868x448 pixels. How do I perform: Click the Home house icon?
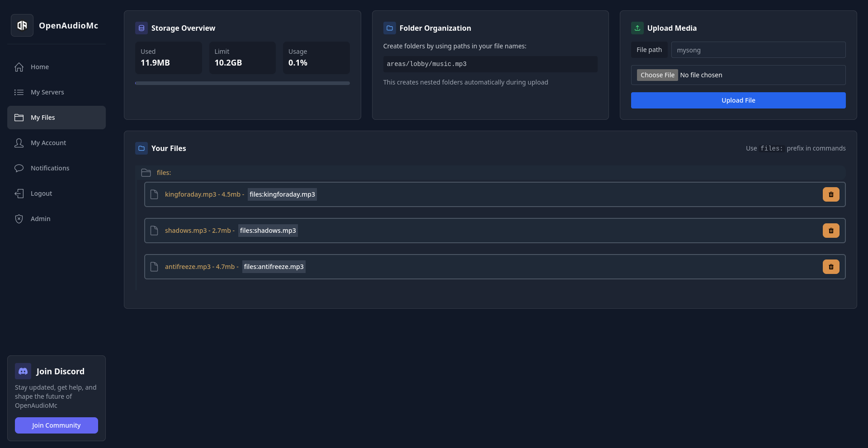pos(19,67)
